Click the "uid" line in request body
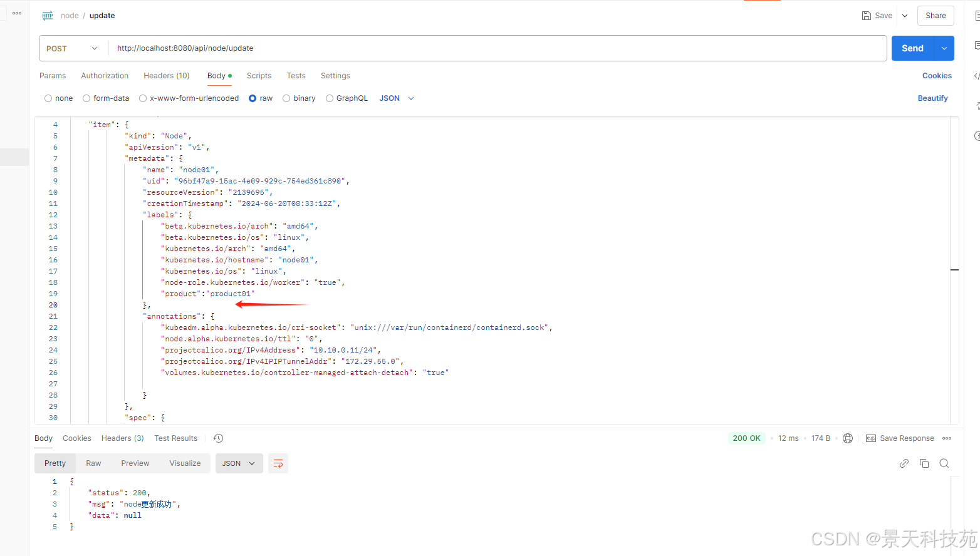Image resolution: width=980 pixels, height=556 pixels. pos(246,181)
